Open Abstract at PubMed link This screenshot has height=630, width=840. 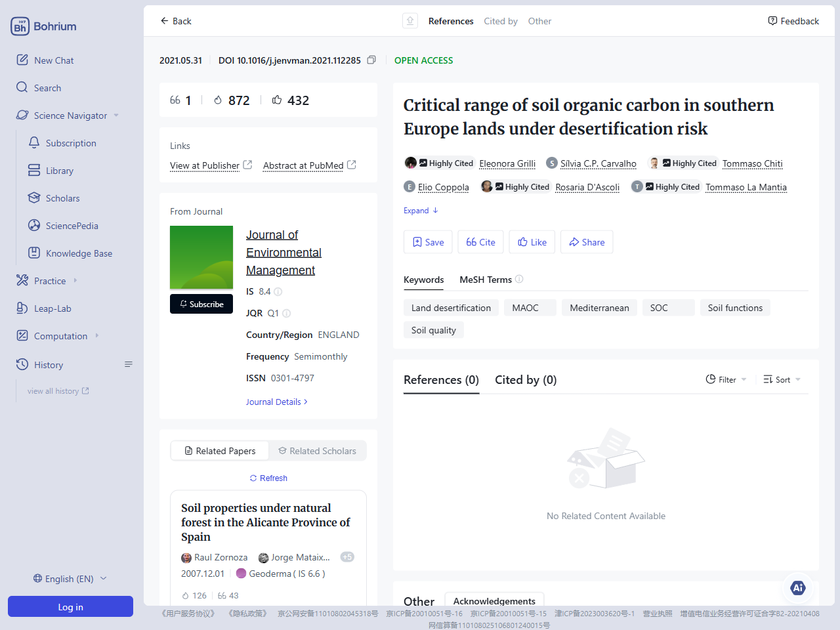[x=309, y=165]
